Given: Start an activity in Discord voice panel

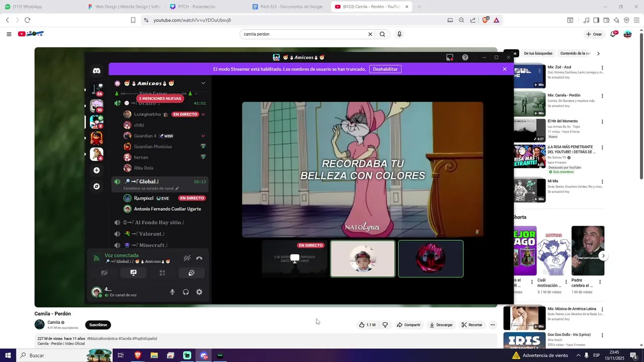Looking at the screenshot, I should pyautogui.click(x=162, y=273).
